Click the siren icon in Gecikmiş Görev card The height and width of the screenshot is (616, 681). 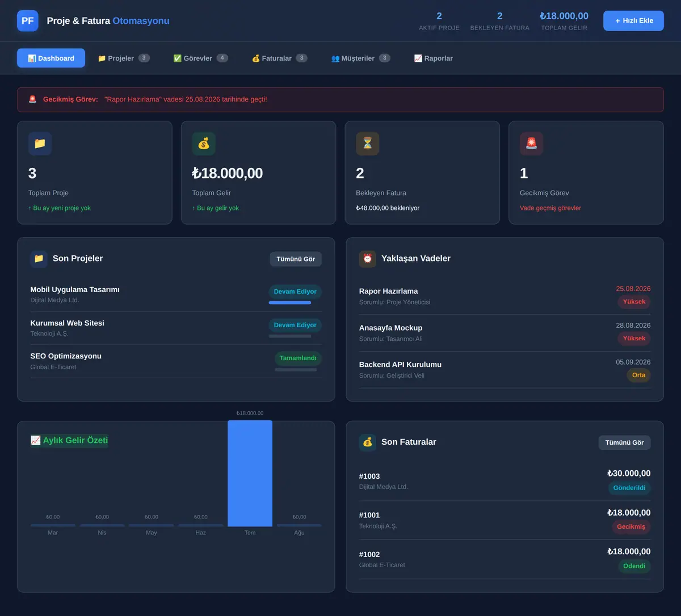(531, 144)
